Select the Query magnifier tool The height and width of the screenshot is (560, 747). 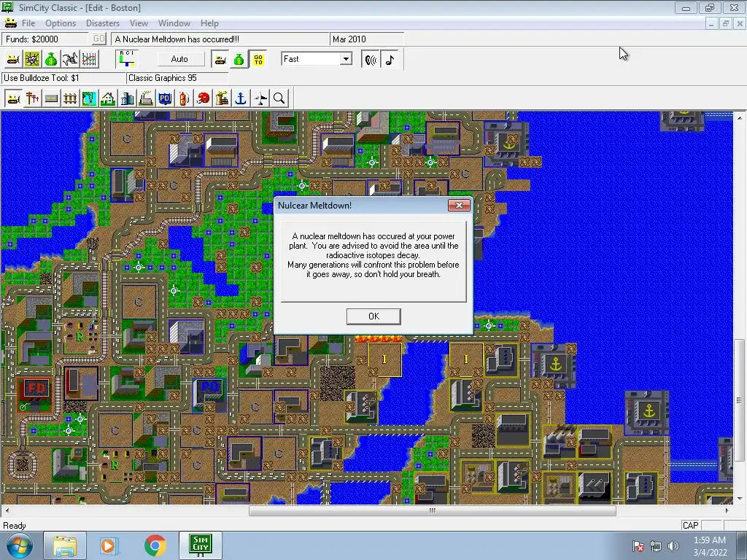[x=279, y=98]
